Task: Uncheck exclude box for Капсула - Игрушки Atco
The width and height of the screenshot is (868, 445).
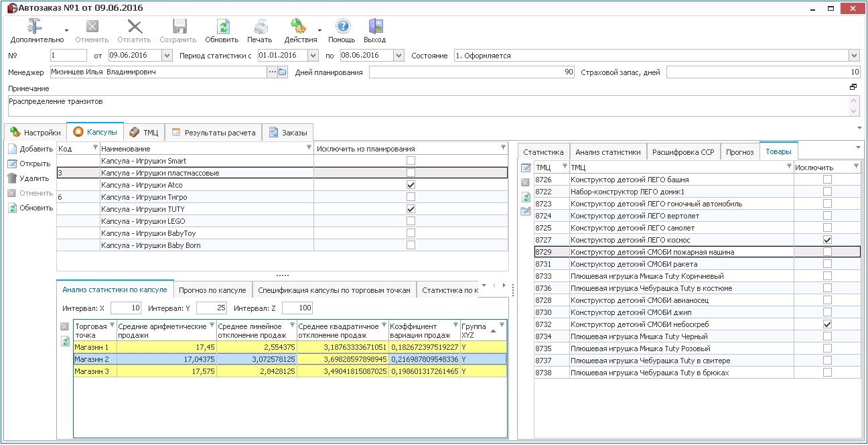Action: click(411, 185)
